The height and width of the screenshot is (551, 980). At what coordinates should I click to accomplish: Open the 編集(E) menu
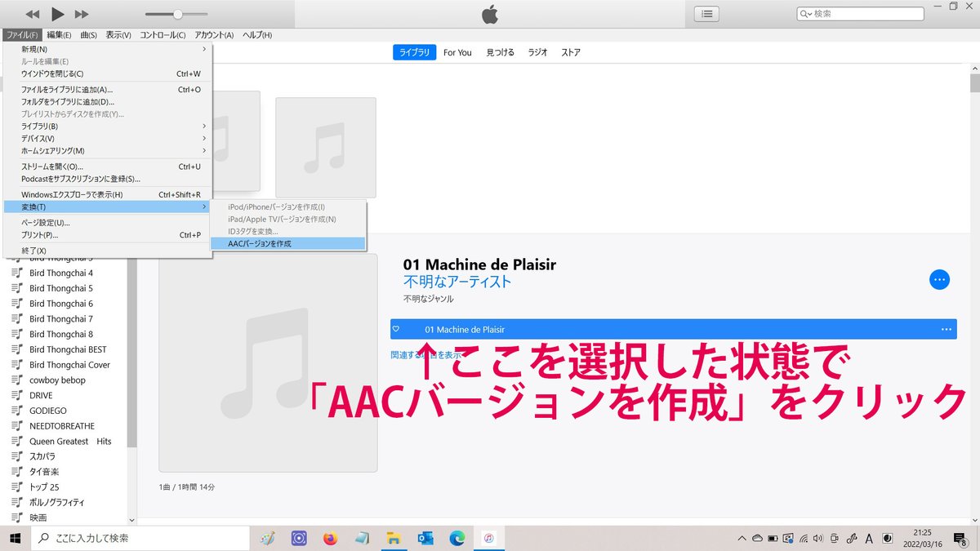coord(59,35)
